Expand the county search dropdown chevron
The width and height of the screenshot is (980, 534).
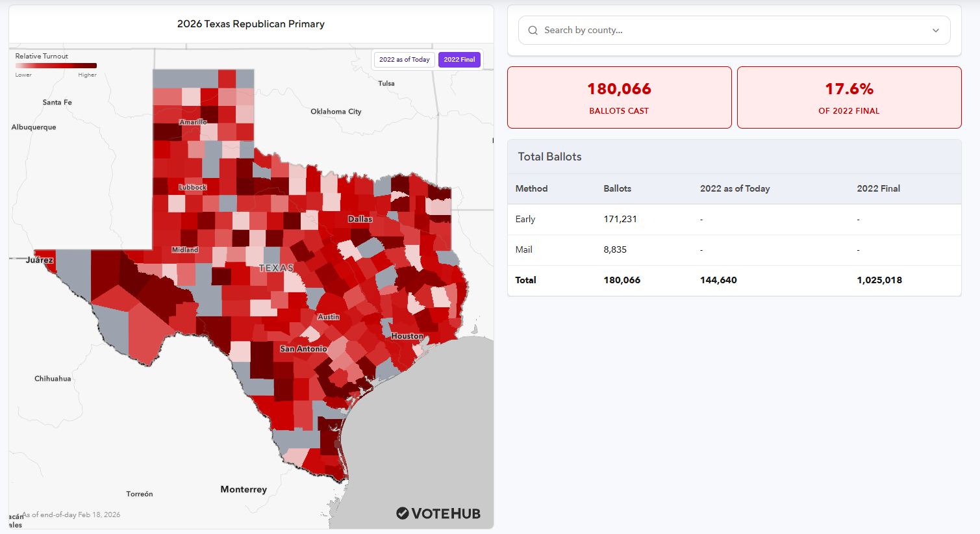click(x=935, y=31)
